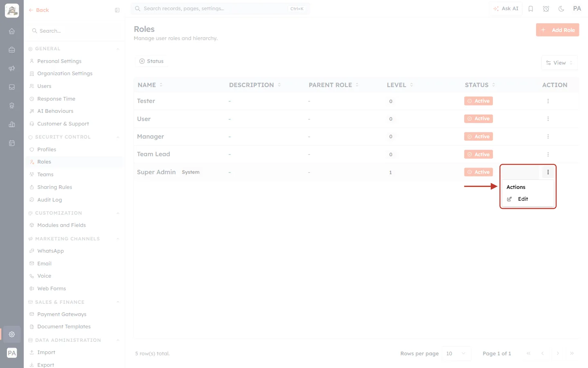Open action menu for User row
Screen dimensions: 588x368
pos(548,119)
